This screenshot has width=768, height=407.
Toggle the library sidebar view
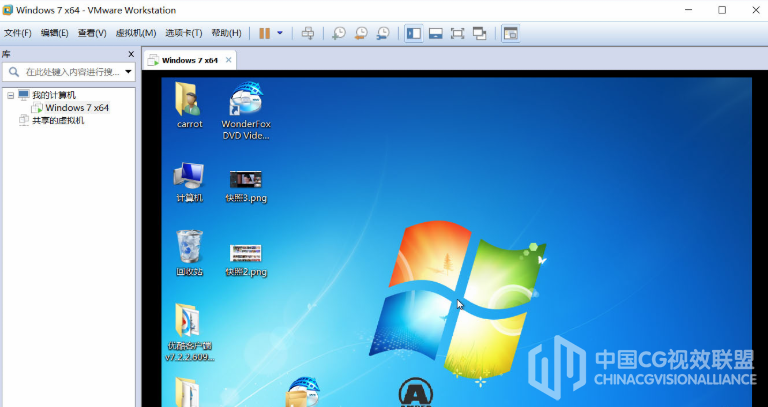pos(414,33)
